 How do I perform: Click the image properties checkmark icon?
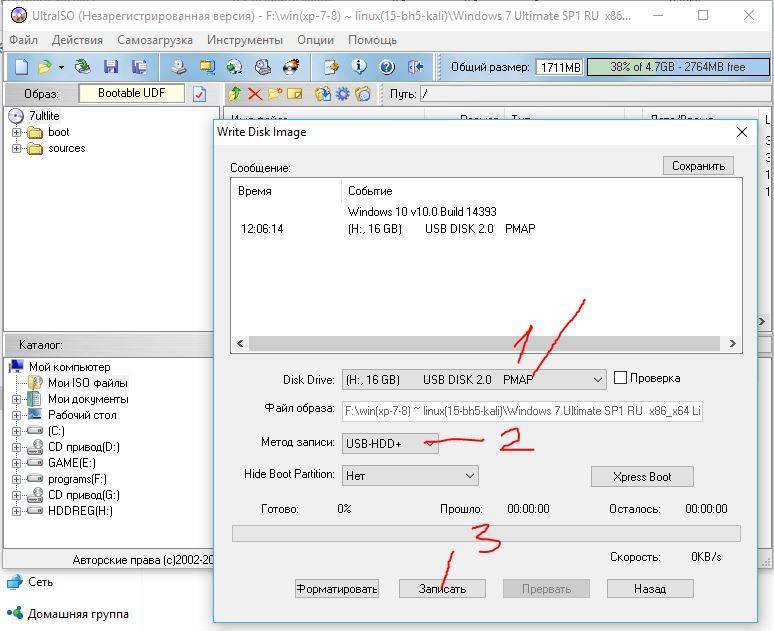point(199,94)
